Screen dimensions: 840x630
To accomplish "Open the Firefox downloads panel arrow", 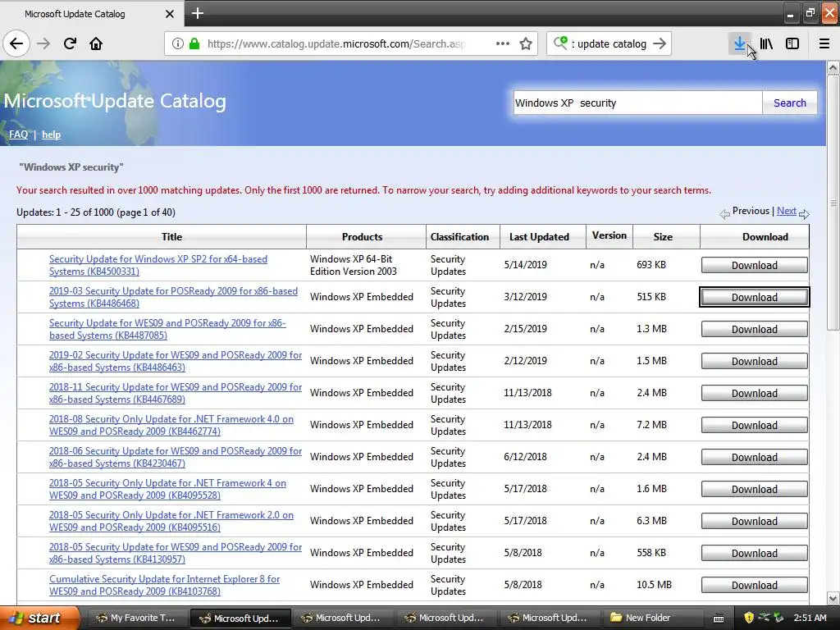I will (x=740, y=43).
